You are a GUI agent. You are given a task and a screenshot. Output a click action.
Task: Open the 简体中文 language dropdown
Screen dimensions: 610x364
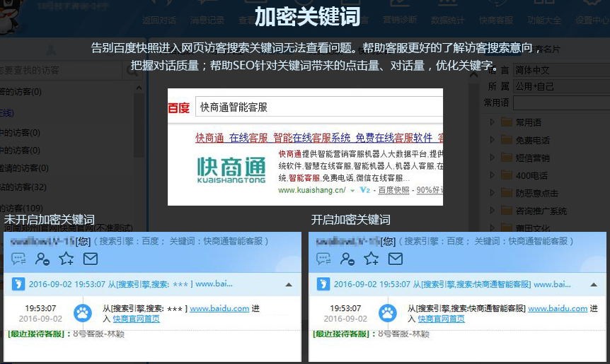pyautogui.click(x=559, y=70)
